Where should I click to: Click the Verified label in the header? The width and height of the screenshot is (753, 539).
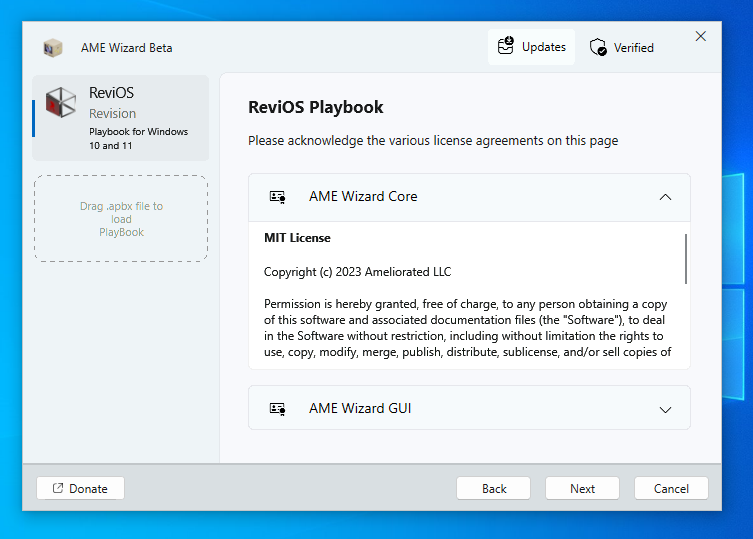tap(633, 47)
